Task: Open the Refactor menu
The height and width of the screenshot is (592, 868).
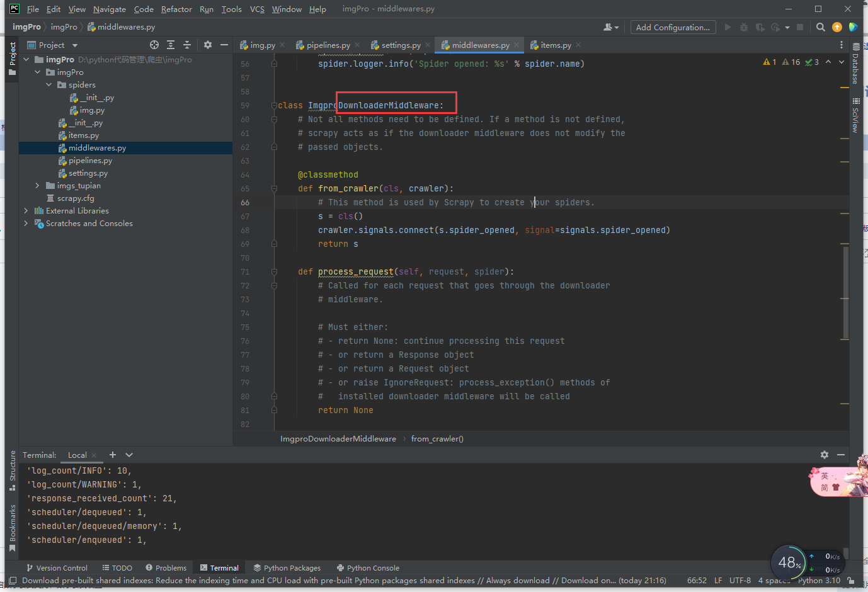Action: (x=176, y=9)
